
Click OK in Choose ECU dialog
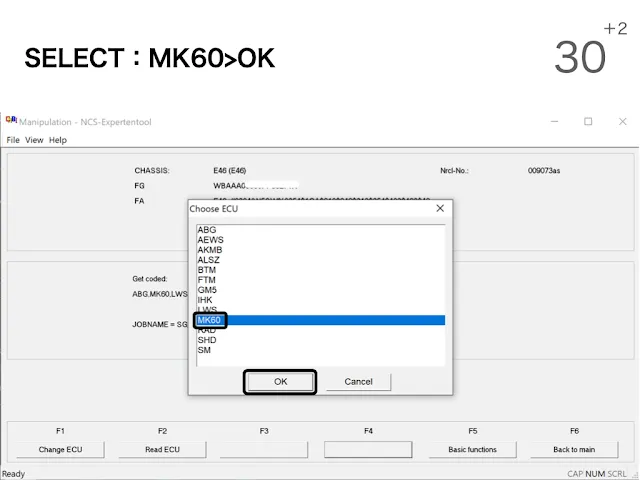point(280,382)
